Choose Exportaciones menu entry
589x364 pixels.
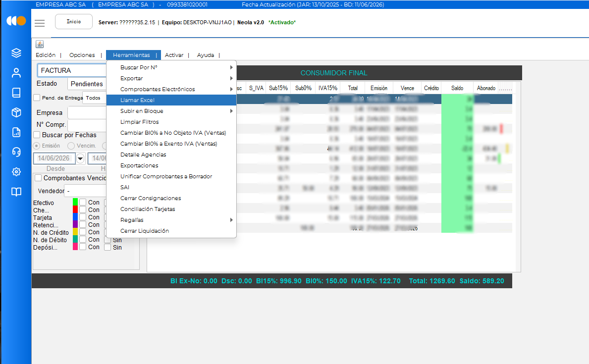click(171, 165)
